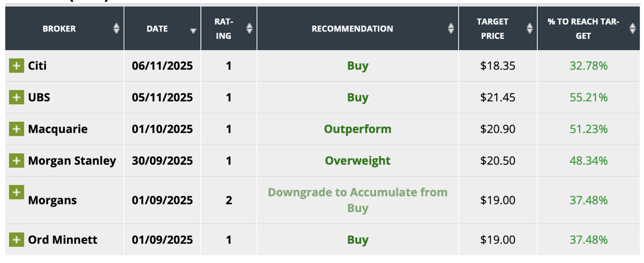Click the Broker column header label

(x=59, y=29)
